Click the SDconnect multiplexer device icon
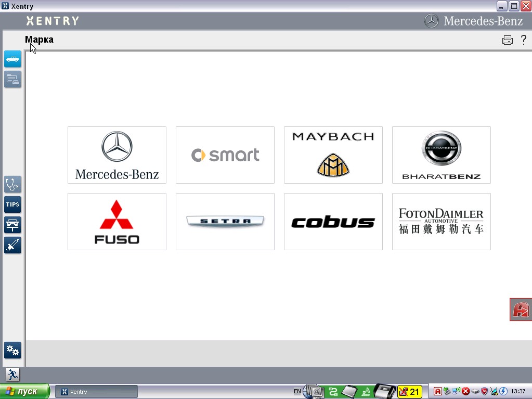Screen dimensions: 532x399 coord(385,392)
